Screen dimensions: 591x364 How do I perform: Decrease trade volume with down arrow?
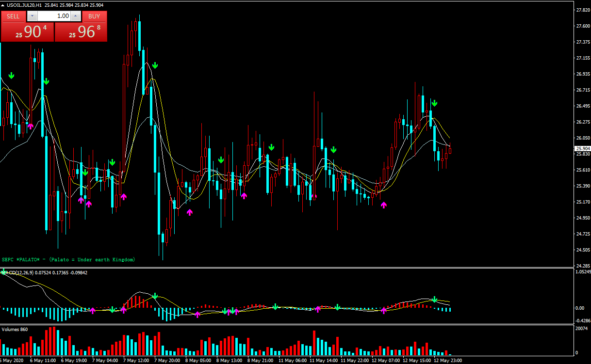pos(32,16)
